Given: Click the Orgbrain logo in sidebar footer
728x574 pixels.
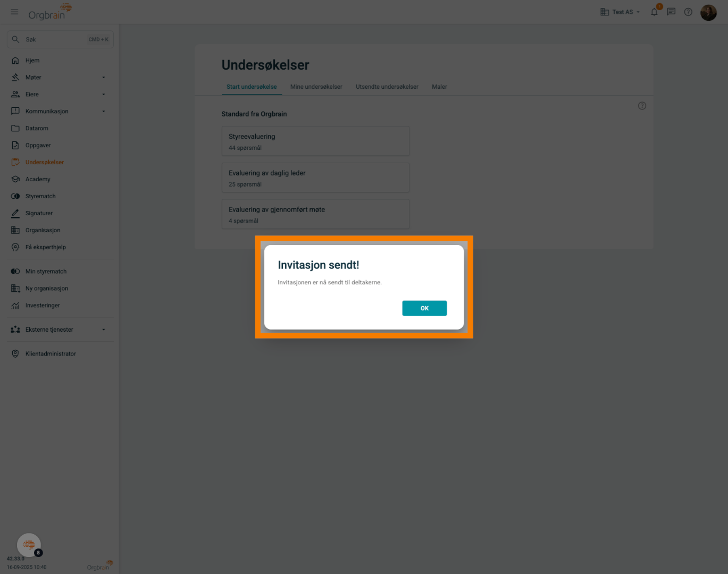Looking at the screenshot, I should click(x=100, y=565).
